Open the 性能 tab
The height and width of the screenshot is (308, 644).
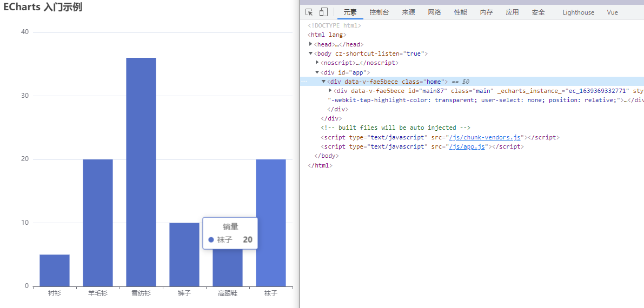[x=460, y=12]
